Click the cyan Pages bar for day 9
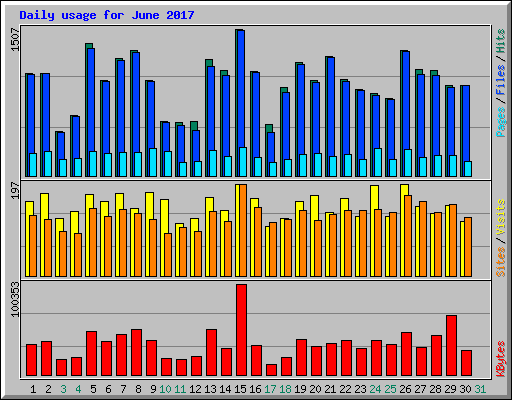The width and height of the screenshot is (512, 400). pos(153,162)
